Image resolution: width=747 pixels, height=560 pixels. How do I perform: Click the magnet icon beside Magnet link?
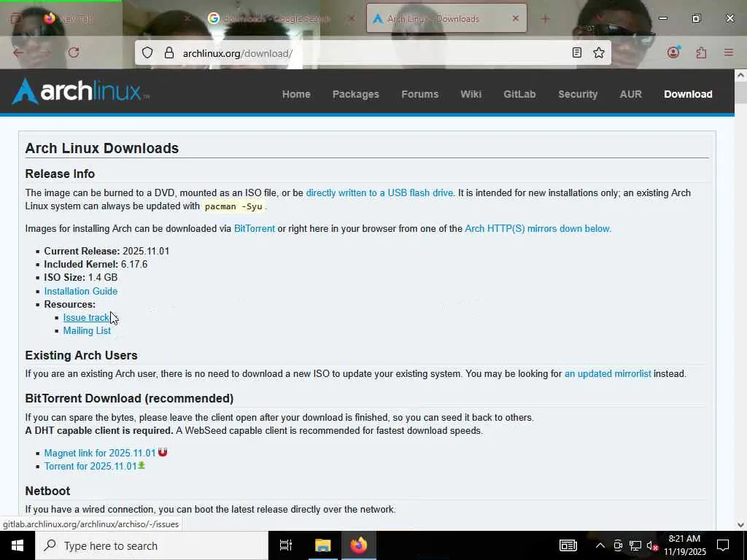pos(163,452)
